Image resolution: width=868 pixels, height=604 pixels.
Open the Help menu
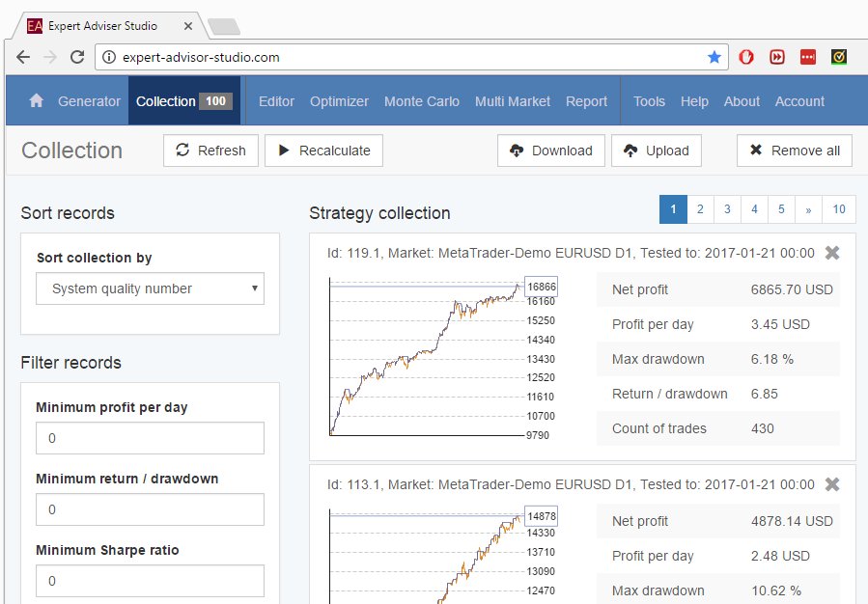tap(694, 101)
